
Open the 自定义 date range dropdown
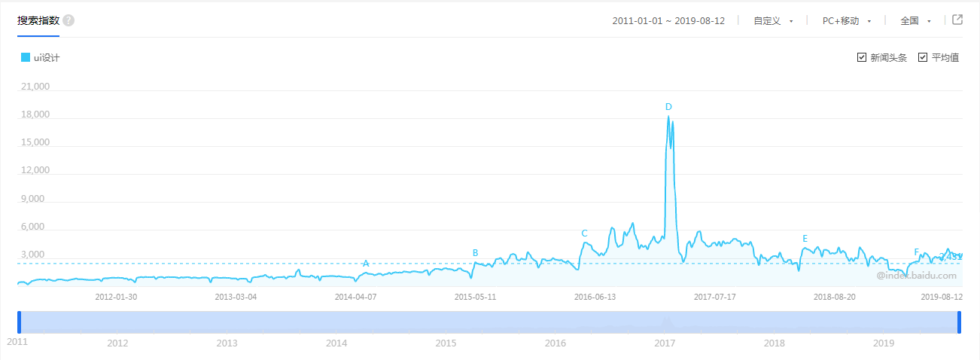point(774,21)
